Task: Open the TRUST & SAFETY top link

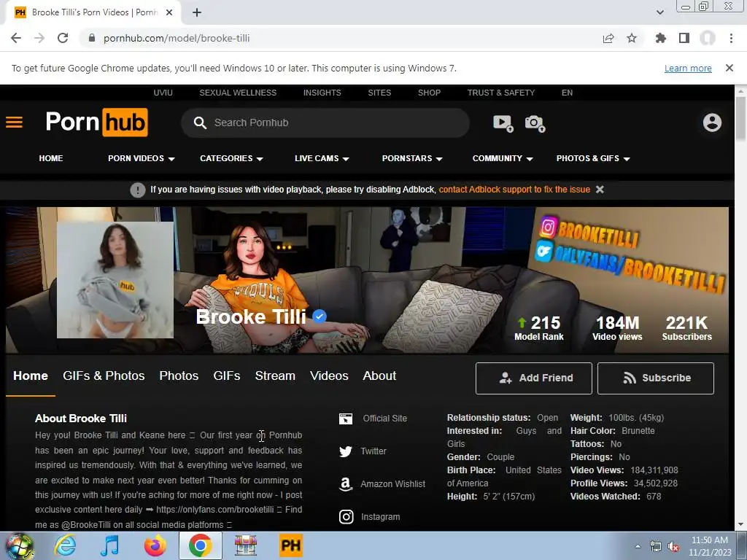Action: pos(501,93)
